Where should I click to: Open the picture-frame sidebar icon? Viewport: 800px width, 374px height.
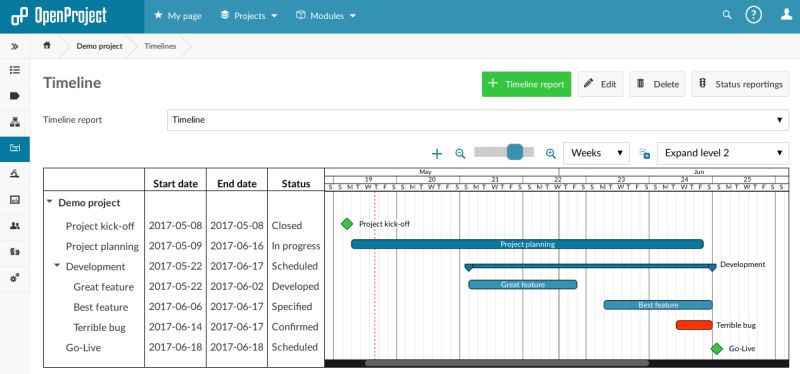[x=15, y=200]
